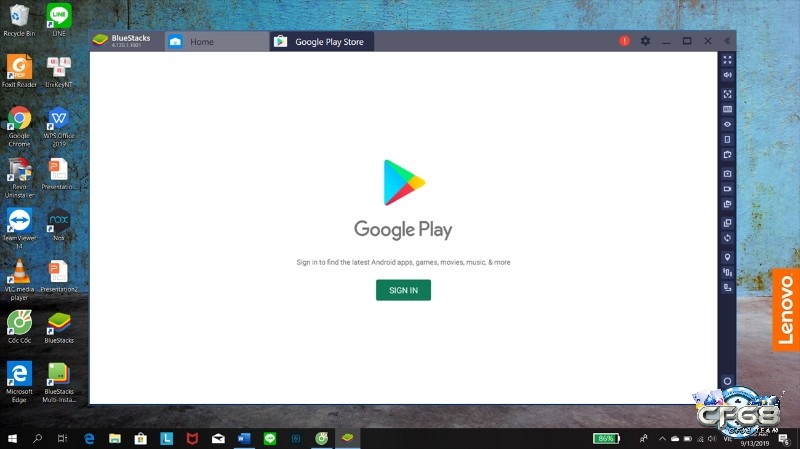
Task: Open Nox desktop shortcut
Action: [x=59, y=224]
